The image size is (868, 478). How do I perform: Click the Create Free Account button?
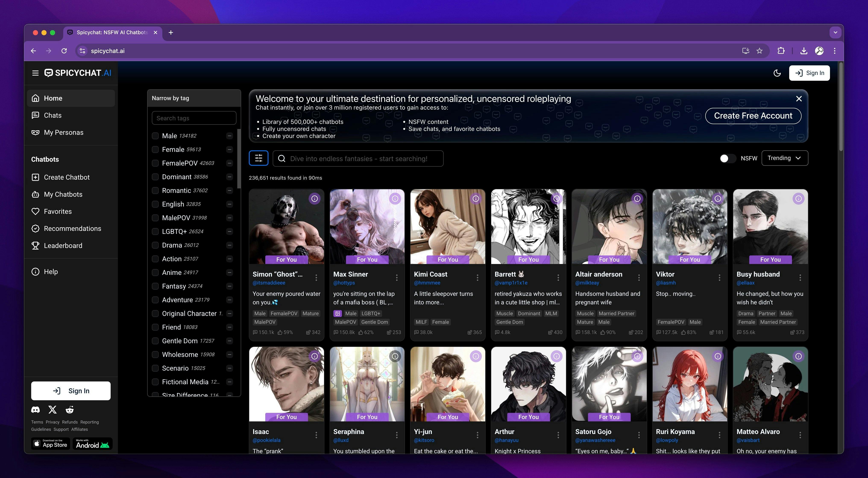pyautogui.click(x=753, y=116)
